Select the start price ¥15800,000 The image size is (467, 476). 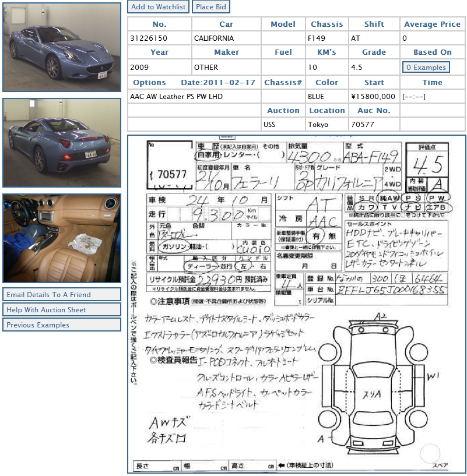[x=373, y=97]
